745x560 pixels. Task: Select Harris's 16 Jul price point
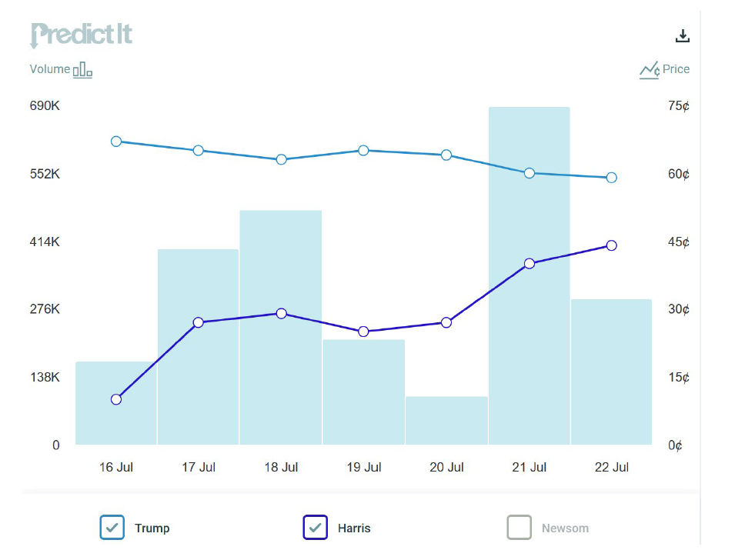116,399
